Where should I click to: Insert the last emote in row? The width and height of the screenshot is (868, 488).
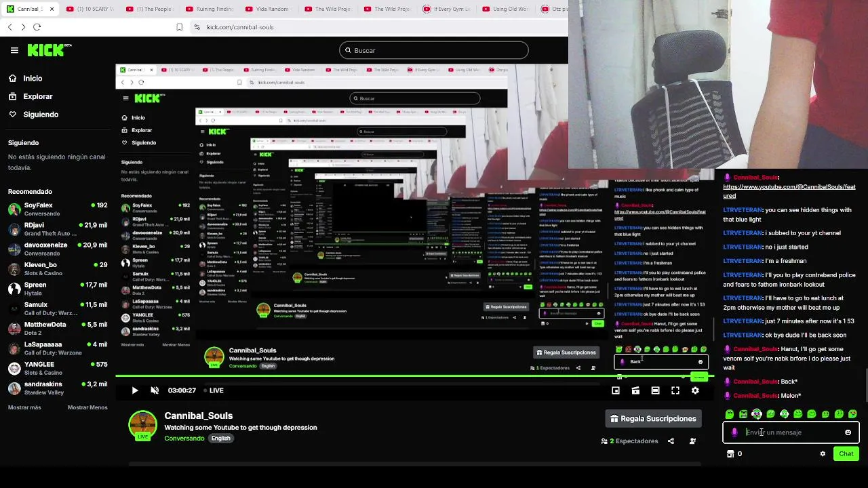click(852, 414)
